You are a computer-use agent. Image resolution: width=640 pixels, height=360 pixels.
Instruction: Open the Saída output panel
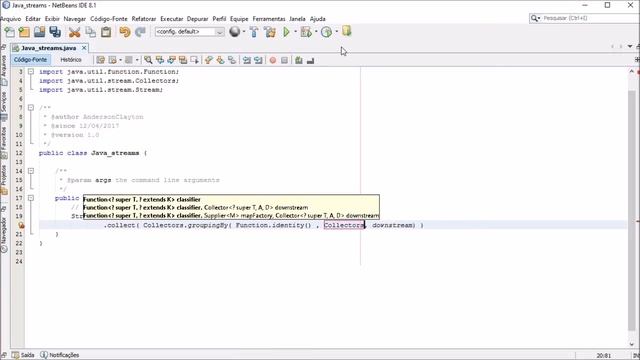point(23,355)
